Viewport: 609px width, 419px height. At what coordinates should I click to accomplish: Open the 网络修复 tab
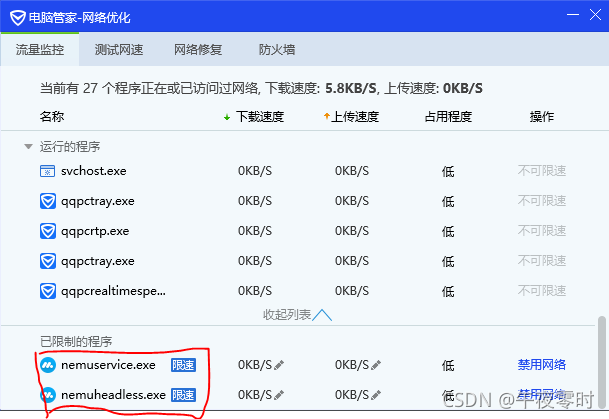(198, 50)
